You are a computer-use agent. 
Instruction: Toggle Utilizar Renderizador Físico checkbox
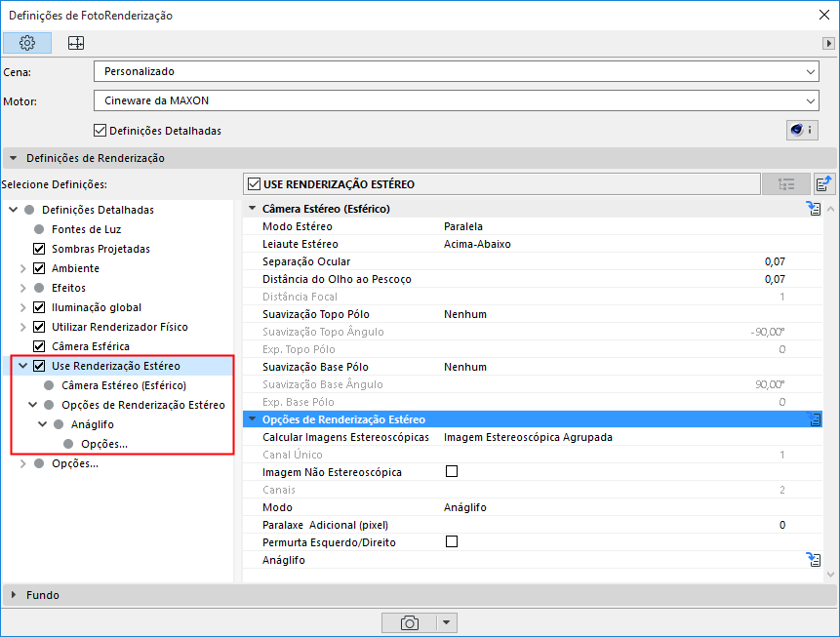39,327
